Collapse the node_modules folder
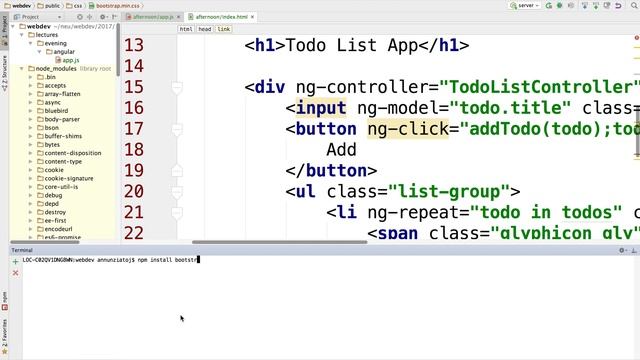Image resolution: width=640 pixels, height=360 pixels. (22, 69)
